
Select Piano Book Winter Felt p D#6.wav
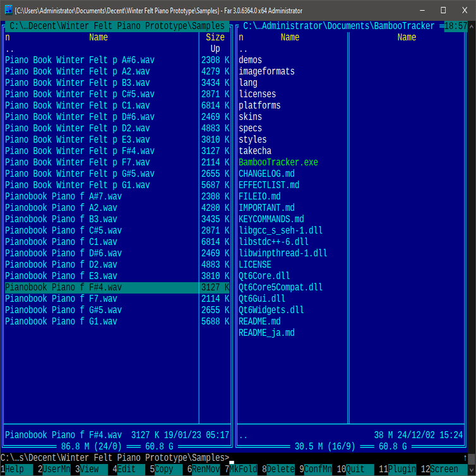[x=80, y=117]
